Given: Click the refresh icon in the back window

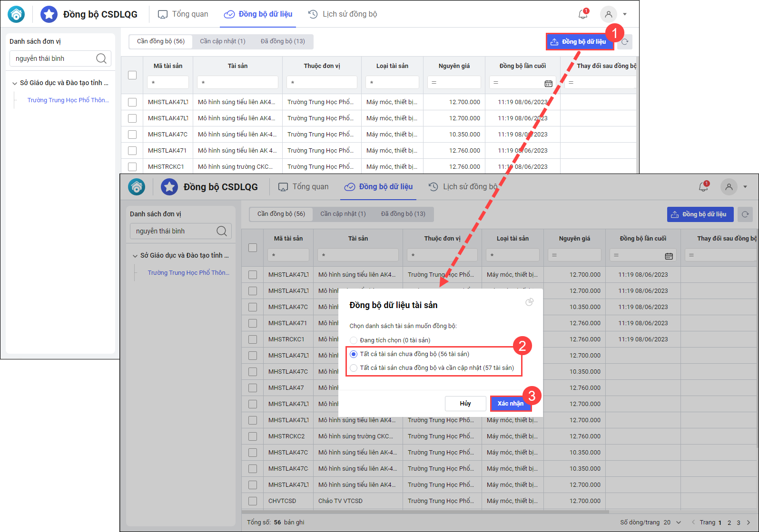Looking at the screenshot, I should tap(625, 42).
